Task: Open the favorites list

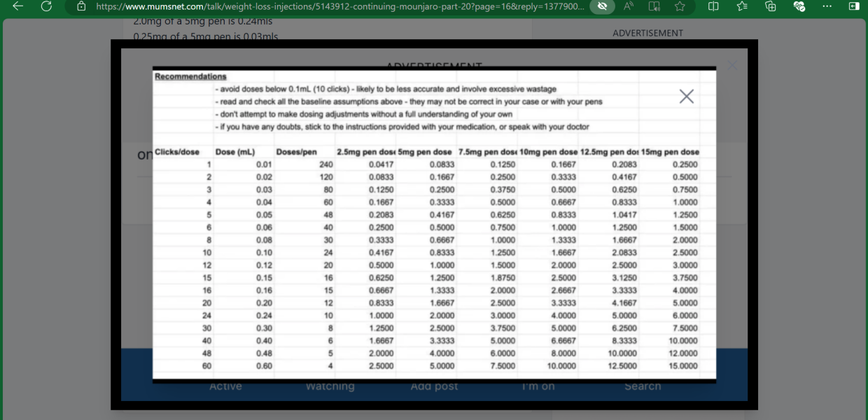Action: (x=742, y=6)
